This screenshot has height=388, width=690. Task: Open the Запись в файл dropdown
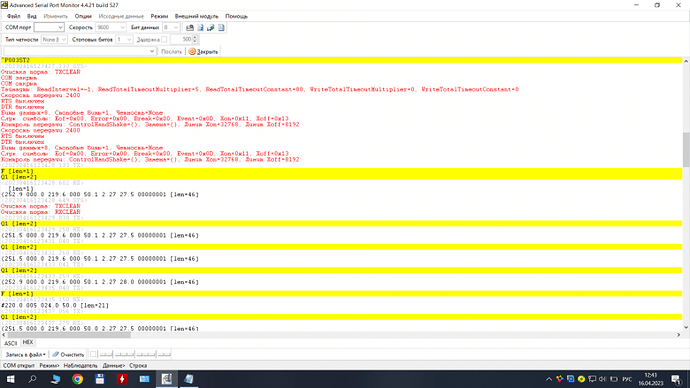(x=25, y=354)
